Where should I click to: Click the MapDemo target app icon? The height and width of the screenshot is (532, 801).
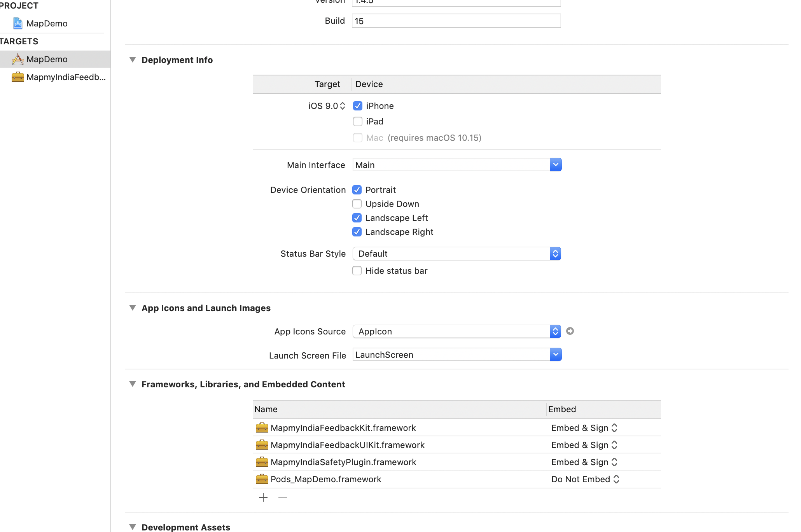tap(17, 59)
